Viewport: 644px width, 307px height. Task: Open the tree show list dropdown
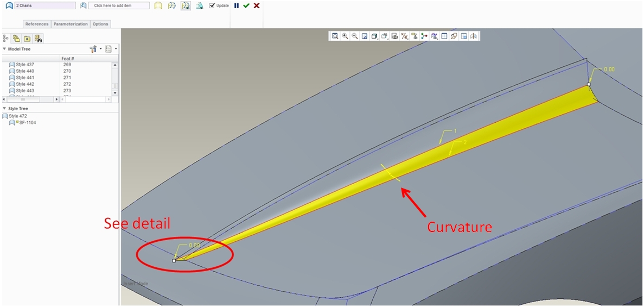111,49
